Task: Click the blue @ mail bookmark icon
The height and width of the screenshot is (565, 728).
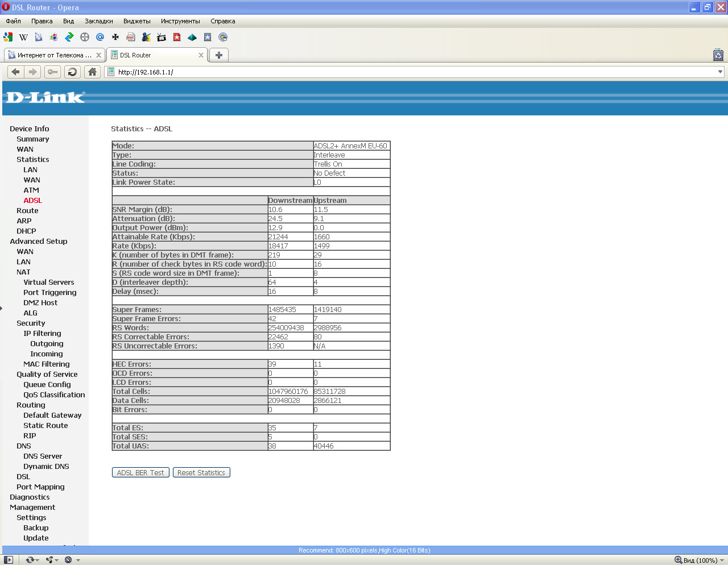Action: click(x=100, y=38)
